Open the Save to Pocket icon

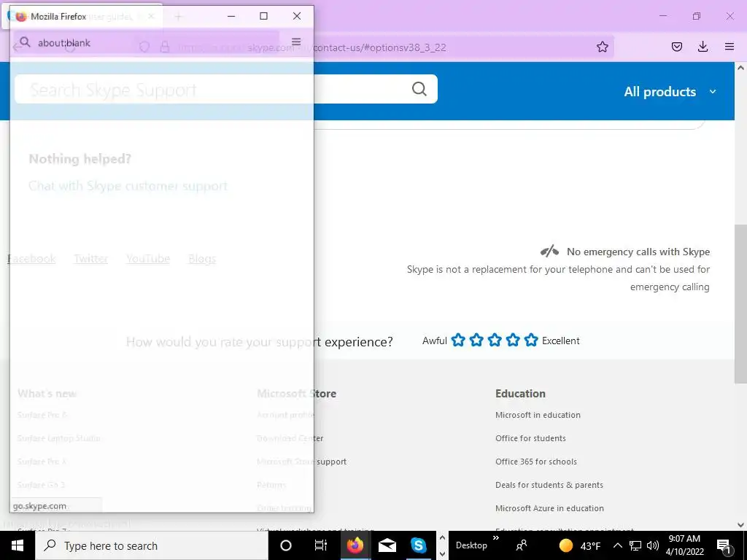tap(676, 47)
